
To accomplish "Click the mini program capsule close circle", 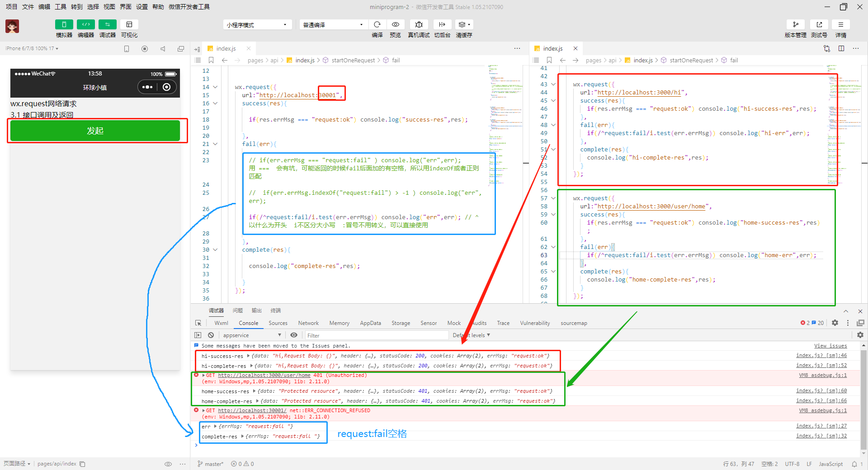I will [166, 87].
